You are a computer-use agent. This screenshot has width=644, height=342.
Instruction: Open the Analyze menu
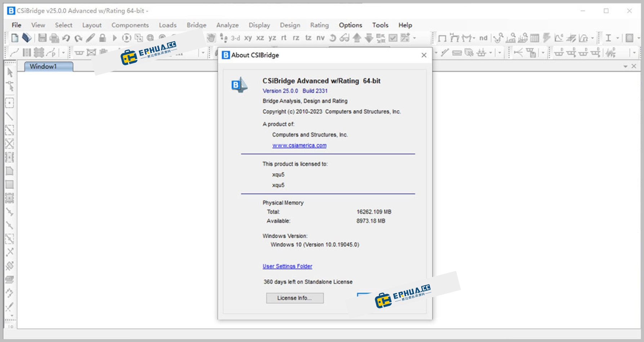tap(227, 25)
